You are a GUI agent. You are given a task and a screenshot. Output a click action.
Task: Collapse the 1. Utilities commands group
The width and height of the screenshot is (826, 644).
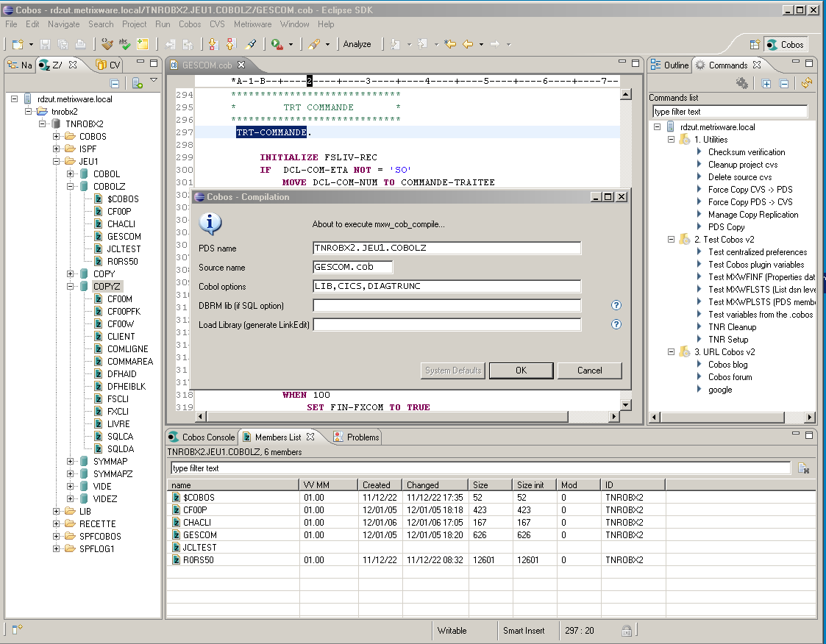(x=671, y=140)
